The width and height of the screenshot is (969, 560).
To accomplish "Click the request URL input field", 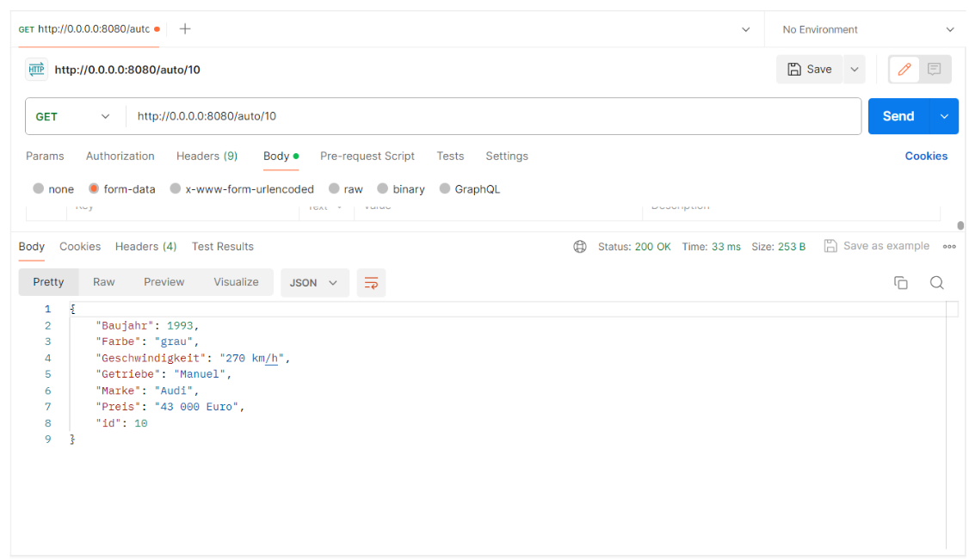I will tap(493, 116).
